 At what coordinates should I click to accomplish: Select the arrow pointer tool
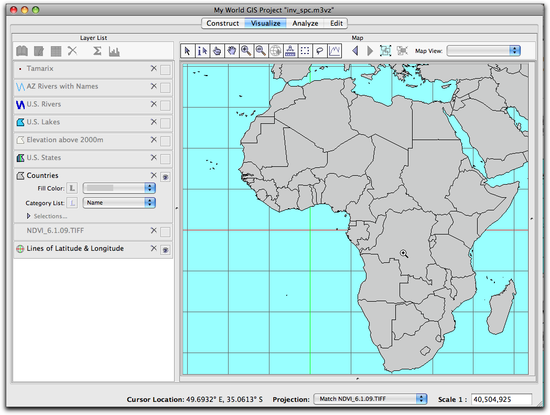pos(187,51)
